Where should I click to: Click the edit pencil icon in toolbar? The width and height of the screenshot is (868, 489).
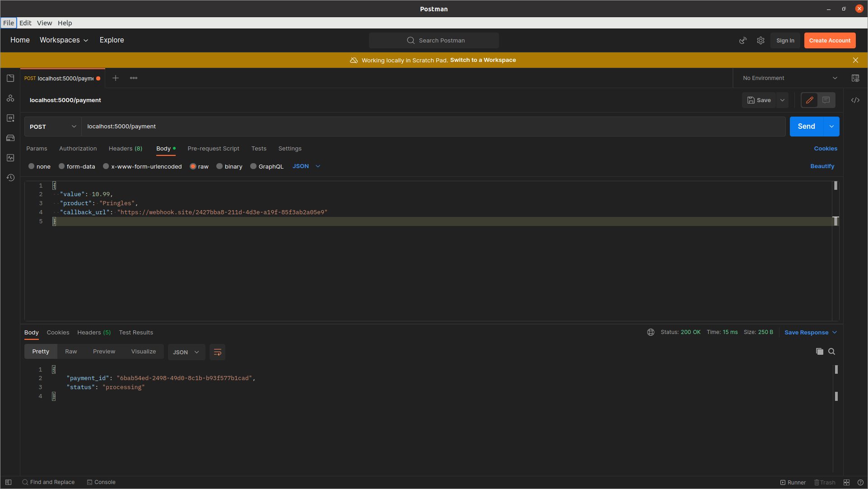(810, 99)
